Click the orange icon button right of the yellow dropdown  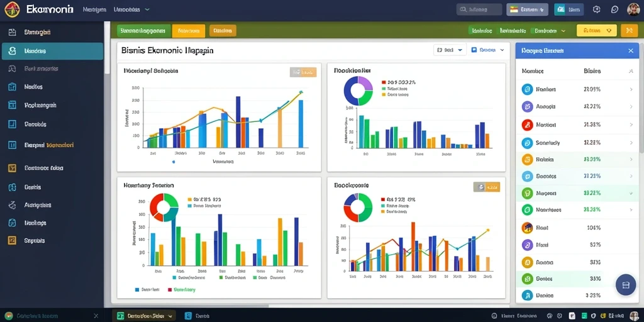629,30
